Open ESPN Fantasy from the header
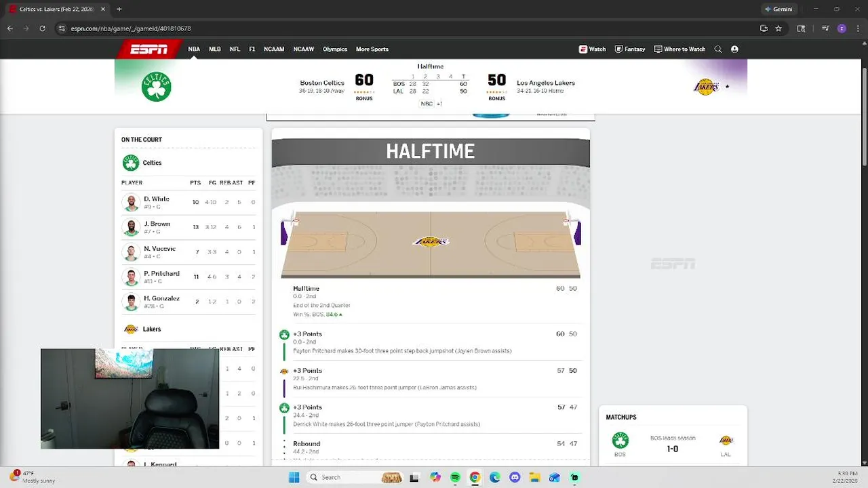The width and height of the screenshot is (868, 488). pyautogui.click(x=630, y=49)
